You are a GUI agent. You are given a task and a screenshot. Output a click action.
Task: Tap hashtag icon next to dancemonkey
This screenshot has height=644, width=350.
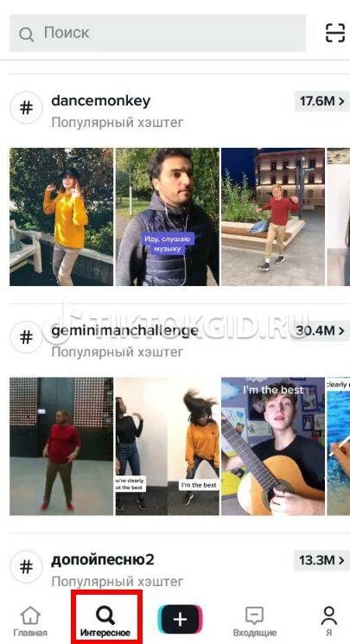coord(26,107)
